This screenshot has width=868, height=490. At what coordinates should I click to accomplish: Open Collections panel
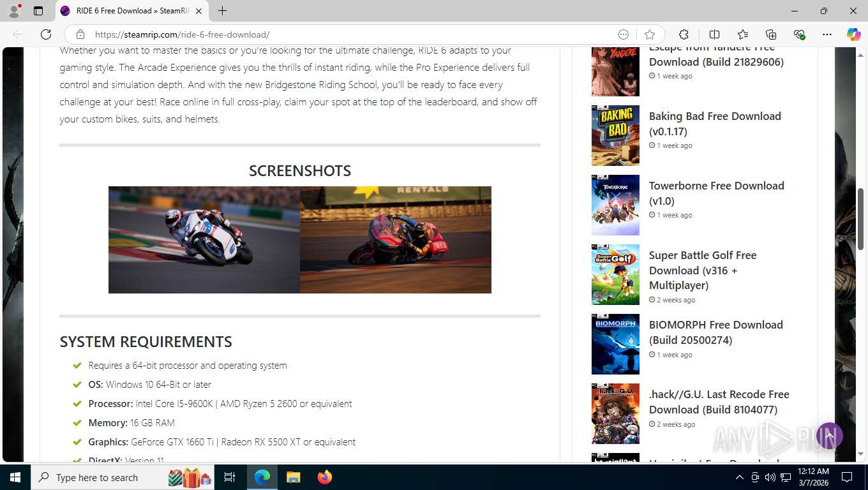pyautogui.click(x=771, y=34)
